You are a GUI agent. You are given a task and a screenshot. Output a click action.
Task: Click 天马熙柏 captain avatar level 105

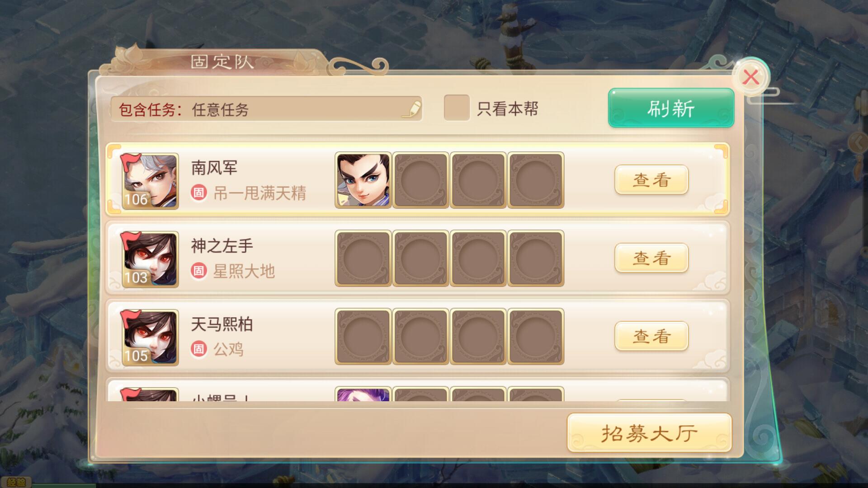pos(150,337)
